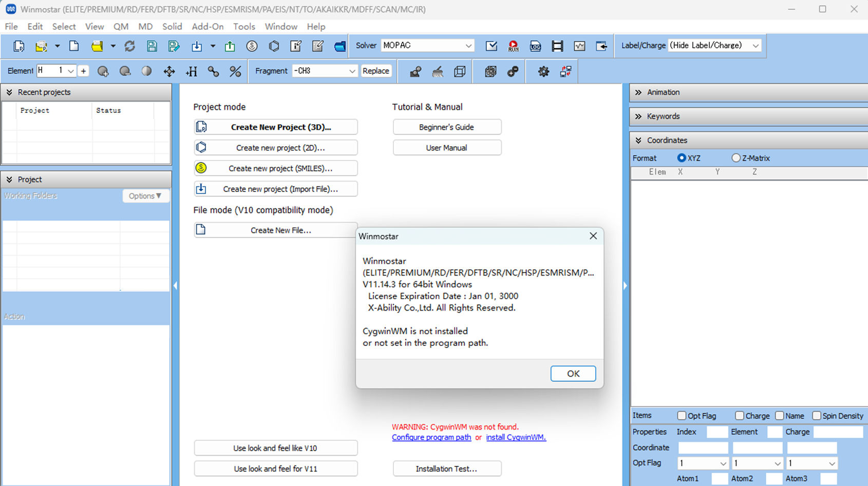The height and width of the screenshot is (486, 868).
Task: Click the import file down-arrow icon
Action: (x=197, y=46)
